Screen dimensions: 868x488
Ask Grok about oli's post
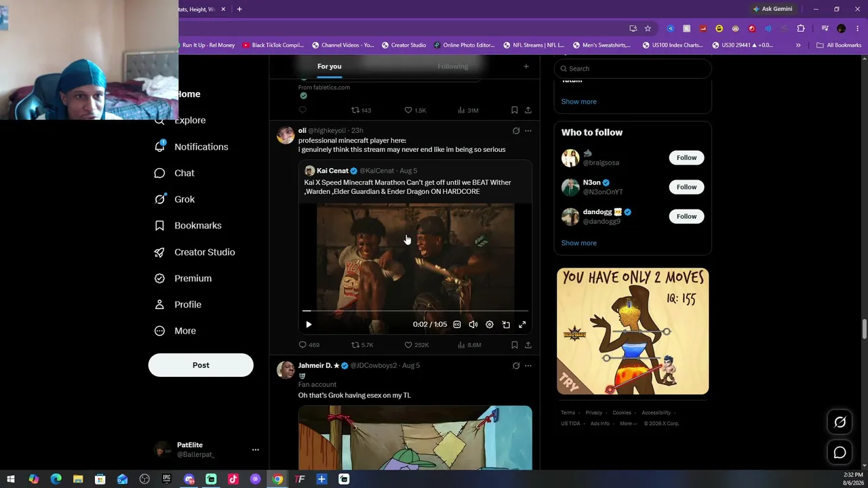[x=516, y=131]
